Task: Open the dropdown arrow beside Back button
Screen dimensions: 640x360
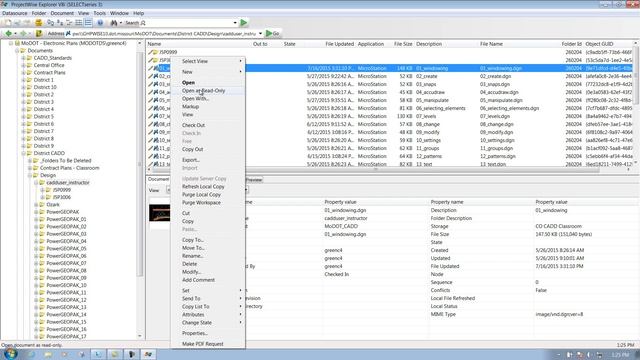Action: pyautogui.click(x=16, y=33)
